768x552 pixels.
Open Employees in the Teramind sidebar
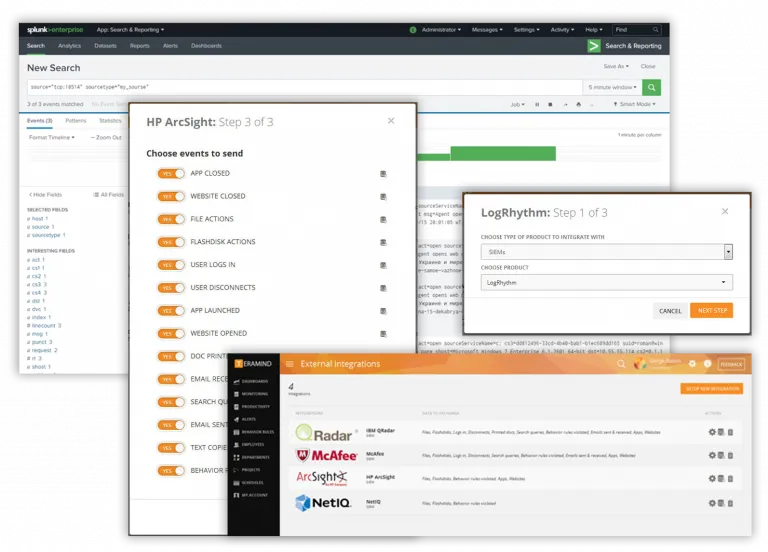tap(249, 445)
